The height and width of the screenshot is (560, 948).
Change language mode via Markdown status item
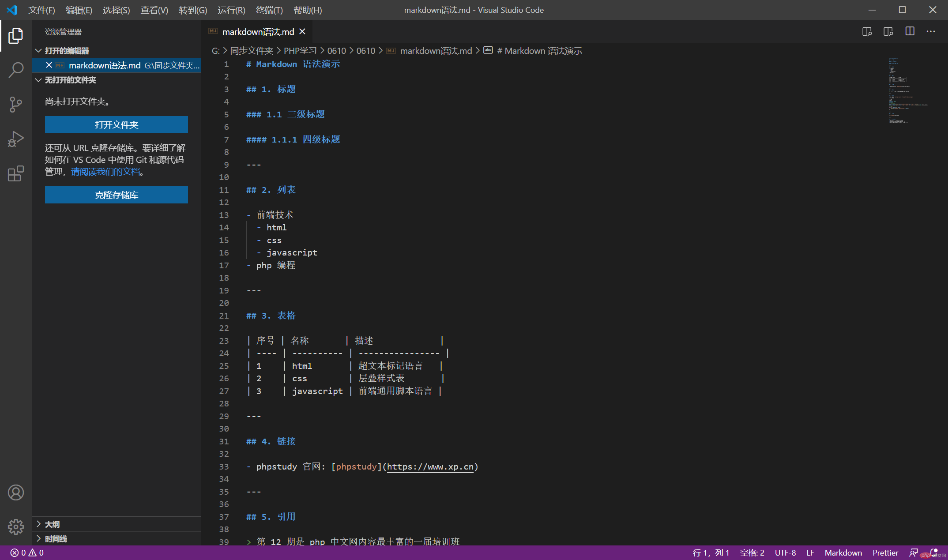(x=843, y=552)
